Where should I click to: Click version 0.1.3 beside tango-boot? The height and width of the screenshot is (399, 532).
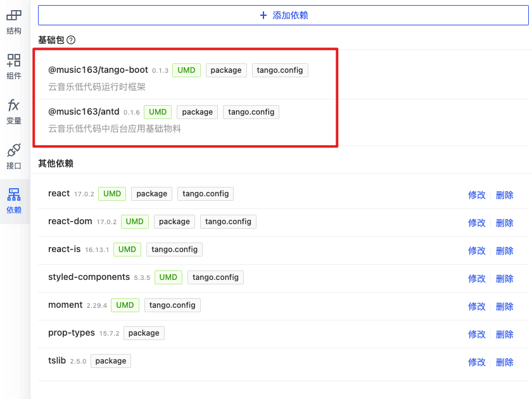pyautogui.click(x=160, y=70)
